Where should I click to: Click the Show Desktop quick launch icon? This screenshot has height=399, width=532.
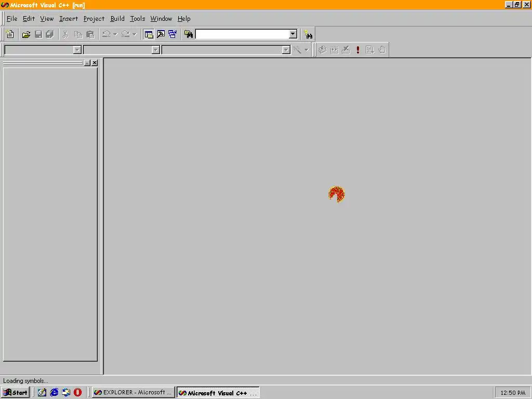66,393
